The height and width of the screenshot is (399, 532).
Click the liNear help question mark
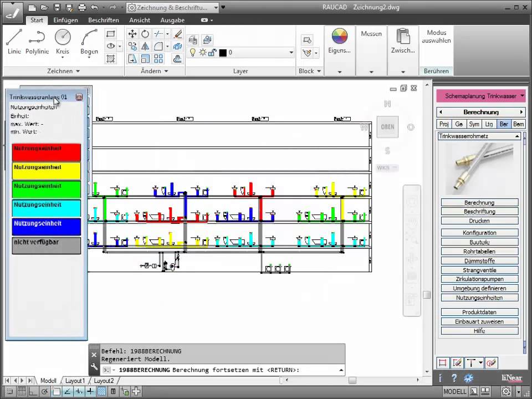pyautogui.click(x=454, y=377)
